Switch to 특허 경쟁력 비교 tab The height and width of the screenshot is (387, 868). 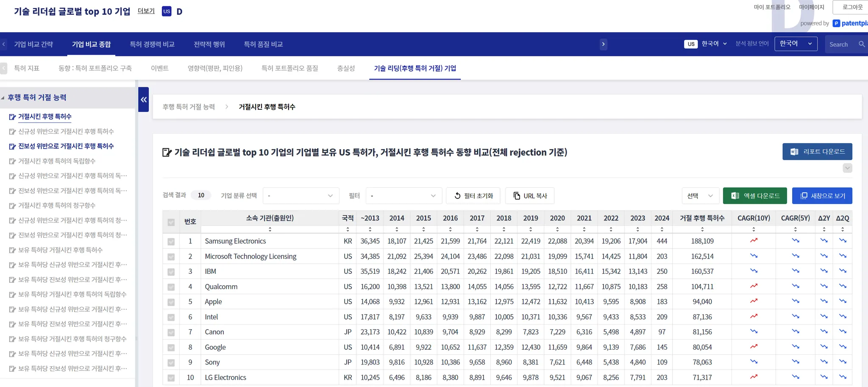click(152, 44)
